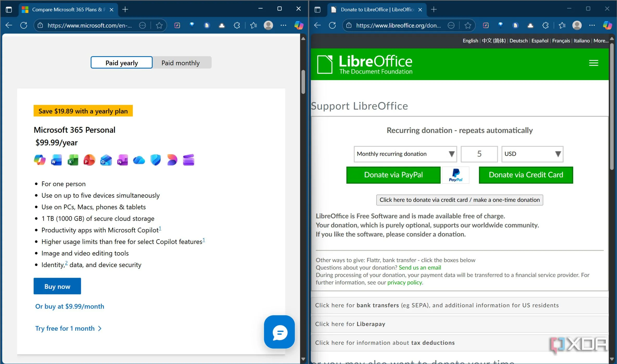The width and height of the screenshot is (617, 364).
Task: Select the Excel app icon
Action: tap(73, 160)
